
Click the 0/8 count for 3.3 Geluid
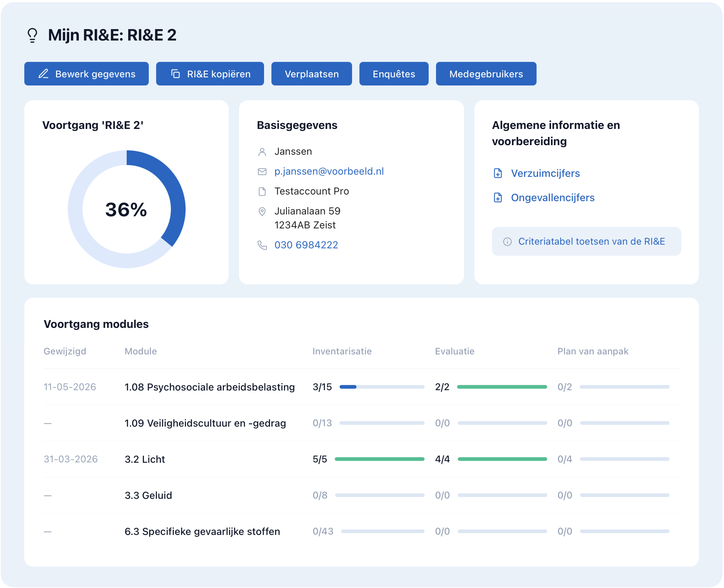pyautogui.click(x=320, y=495)
